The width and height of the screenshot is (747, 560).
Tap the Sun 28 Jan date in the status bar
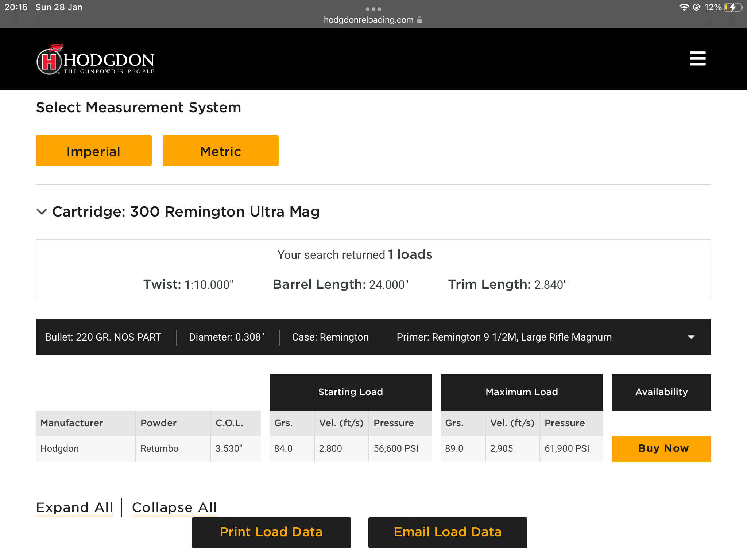pos(59,7)
